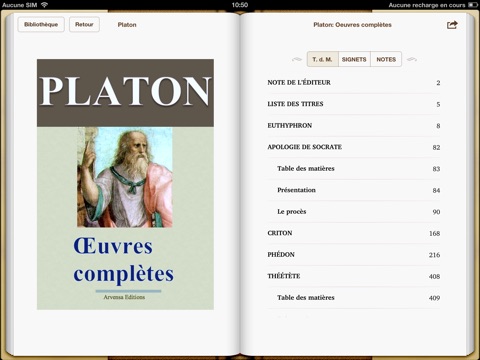Tap the Platon author label in toolbar
480x360 pixels.
click(x=127, y=25)
